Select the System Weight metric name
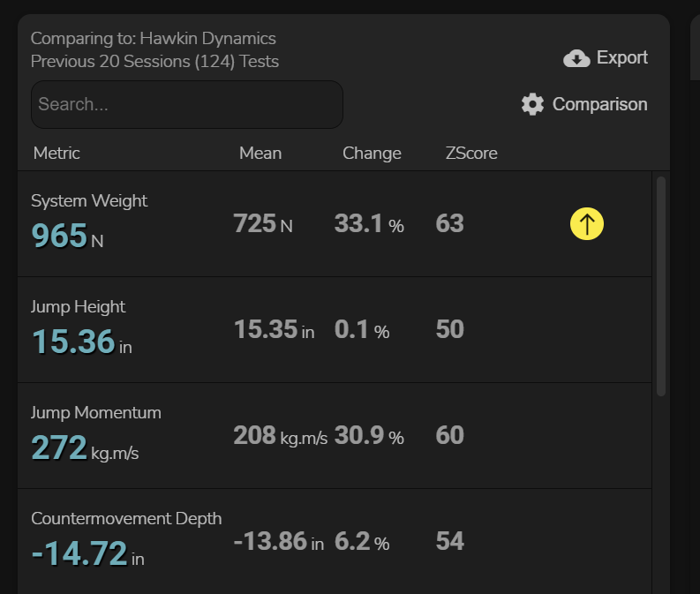 (x=89, y=200)
